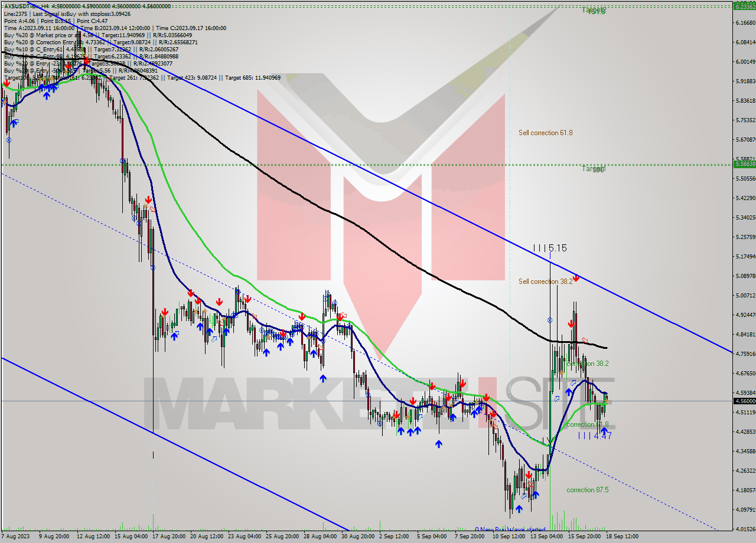Click the Target label beside 161.8
The width and height of the screenshot is (756, 543).
click(x=594, y=10)
